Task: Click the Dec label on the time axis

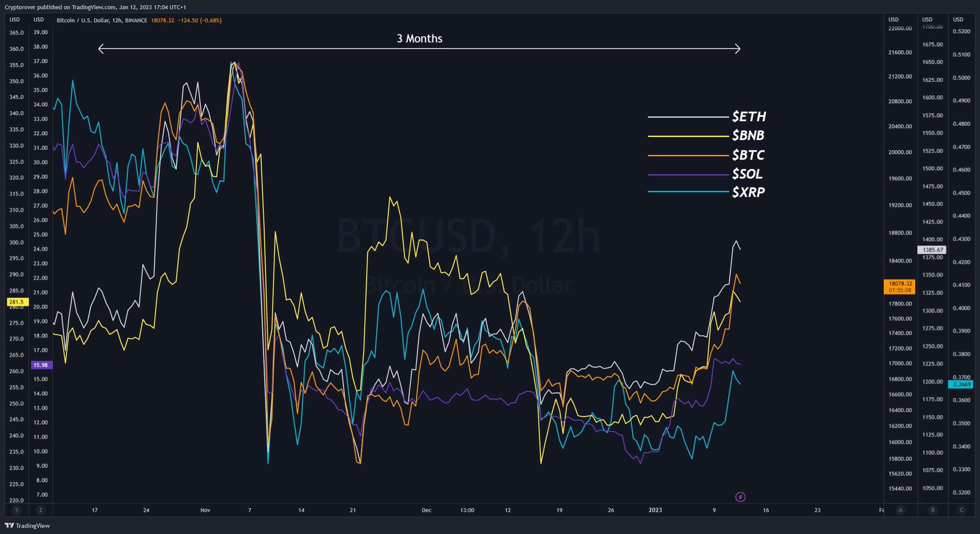Action: pos(426,510)
